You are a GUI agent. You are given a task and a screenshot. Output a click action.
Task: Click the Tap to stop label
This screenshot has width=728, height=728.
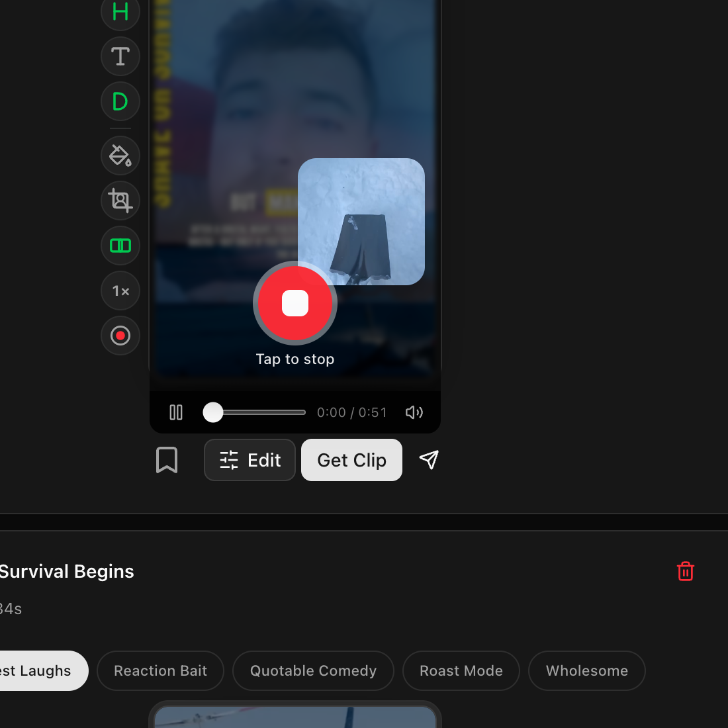point(295,359)
